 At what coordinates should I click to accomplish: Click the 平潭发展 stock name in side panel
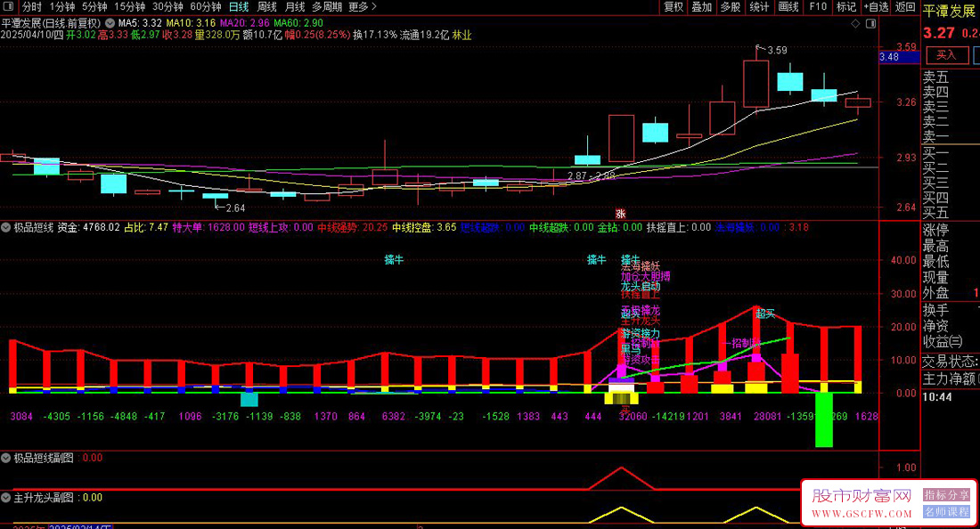(x=949, y=12)
